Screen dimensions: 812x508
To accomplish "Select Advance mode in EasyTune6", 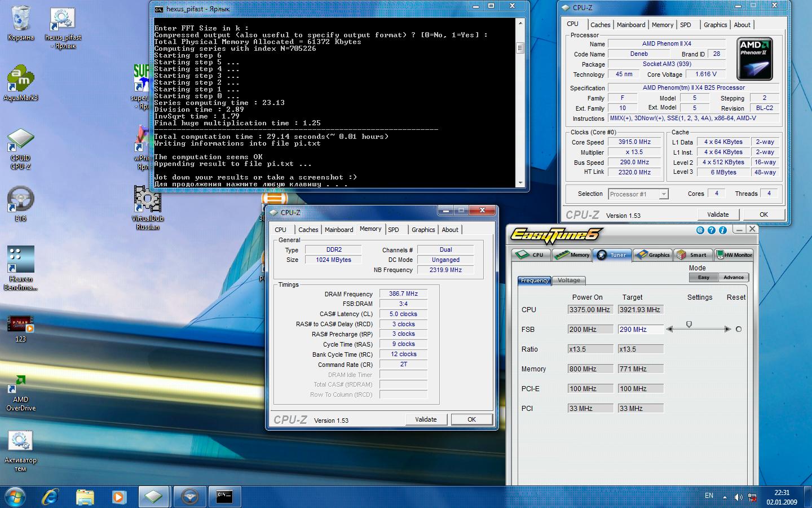I will 734,277.
